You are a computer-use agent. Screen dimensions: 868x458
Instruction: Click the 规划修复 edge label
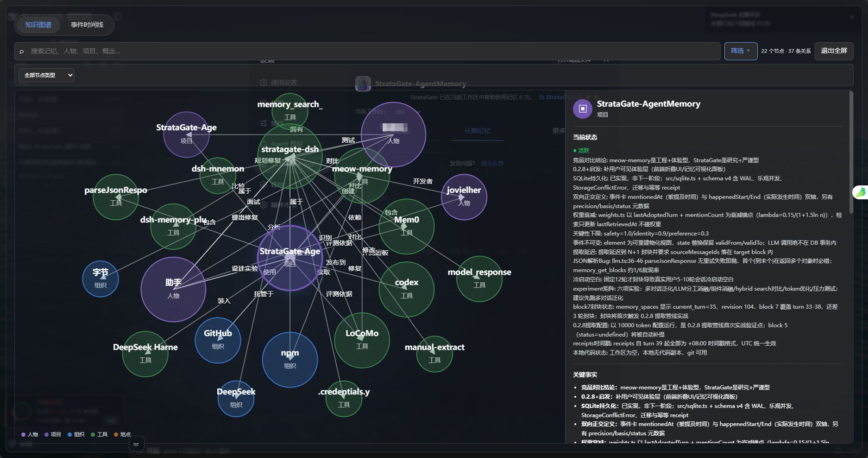pos(268,160)
